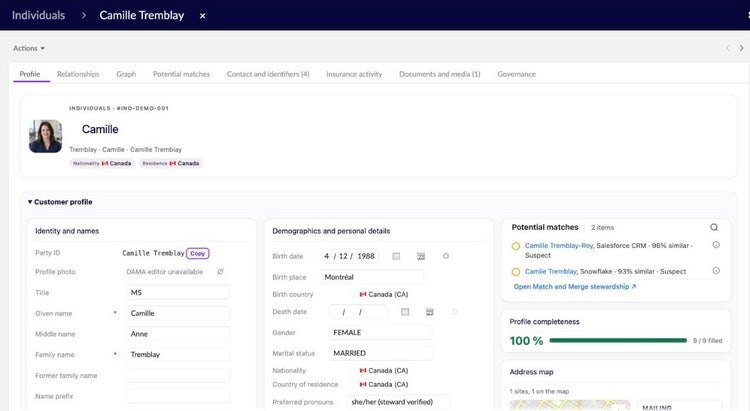Edit the Birth date field
Viewport: 750px width, 411px height.
(350, 256)
